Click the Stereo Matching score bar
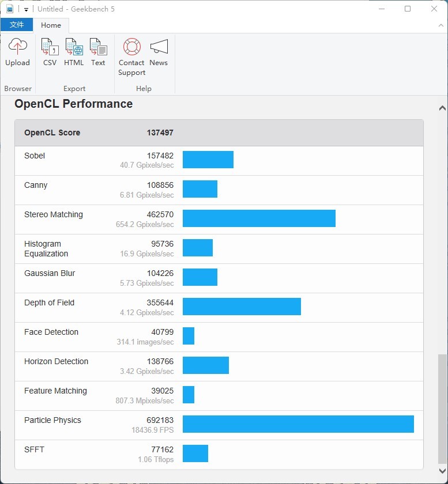 [x=259, y=218]
